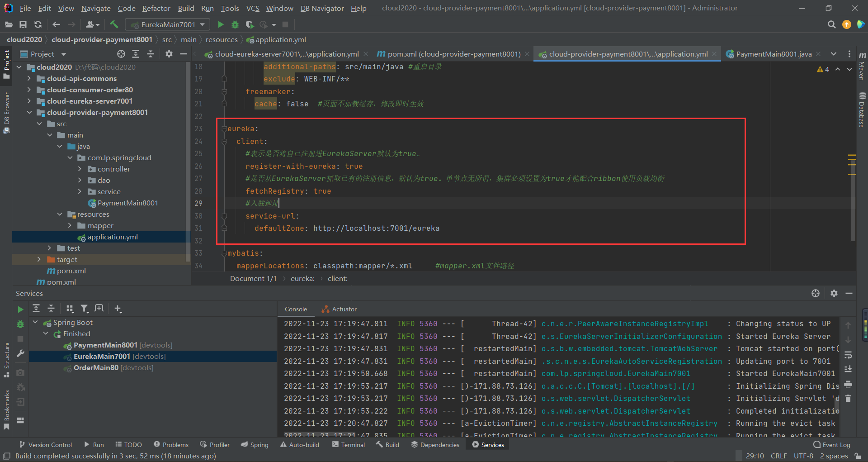Switch to the PaymentMain8001.java tab
The width and height of the screenshot is (868, 462).
(773, 54)
